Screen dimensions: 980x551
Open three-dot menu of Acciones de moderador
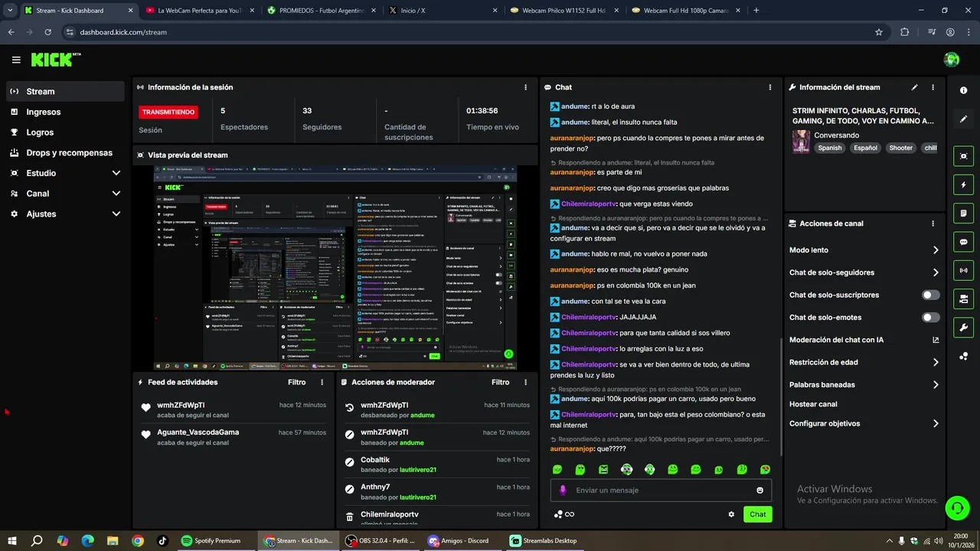(525, 382)
